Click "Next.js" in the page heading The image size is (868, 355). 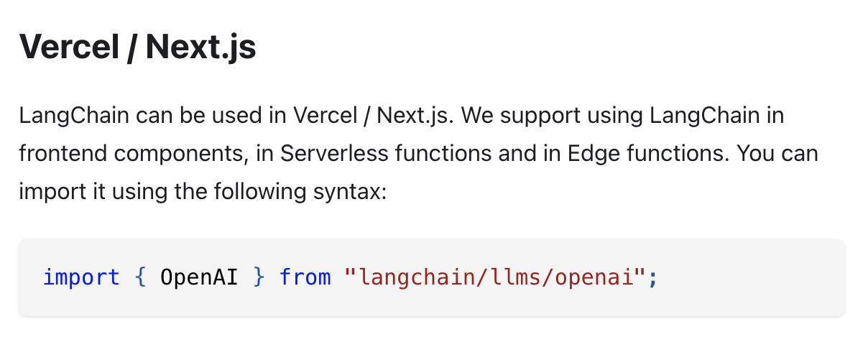click(x=200, y=47)
